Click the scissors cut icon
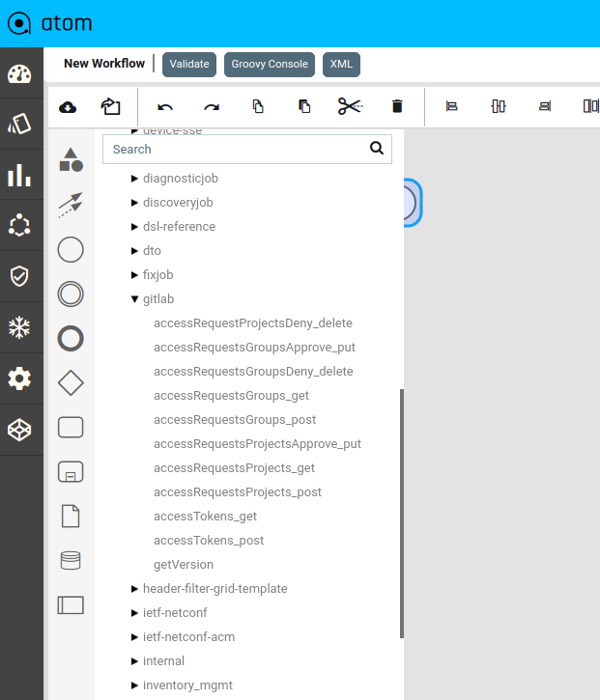 pyautogui.click(x=351, y=106)
